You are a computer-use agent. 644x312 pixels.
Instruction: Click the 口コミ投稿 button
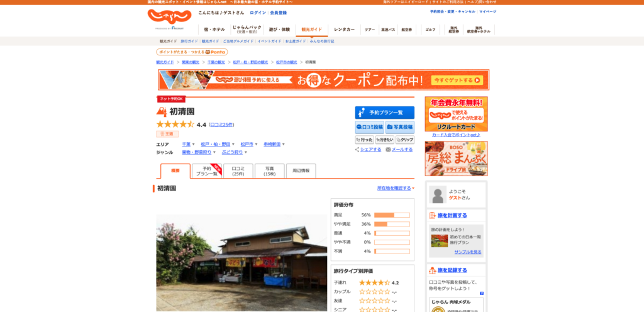click(370, 127)
